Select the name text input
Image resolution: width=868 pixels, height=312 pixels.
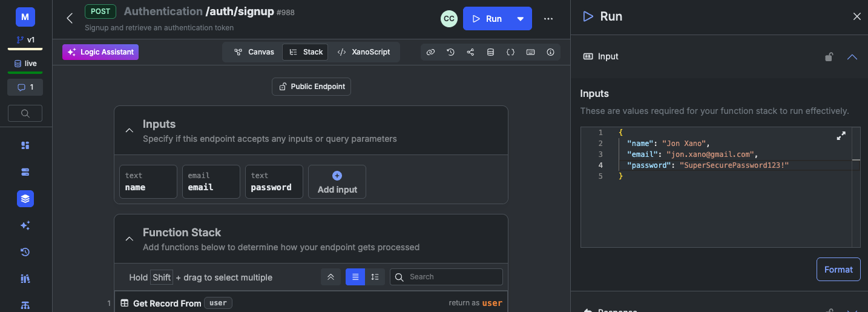[148, 182]
